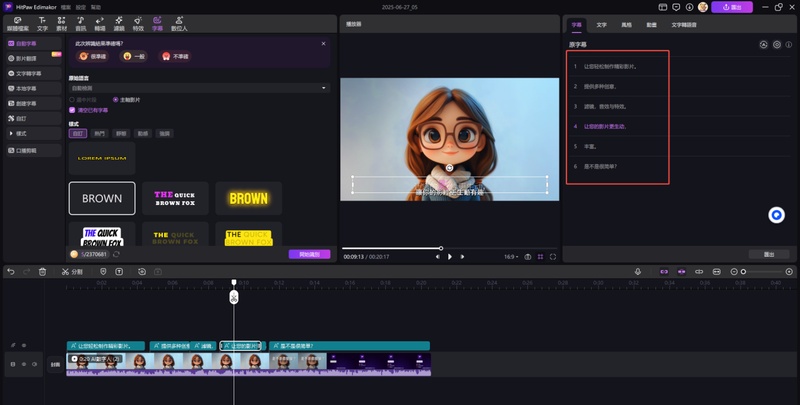The height and width of the screenshot is (405, 800).
Task: Uncheck the 清空已有字幕 checkbox
Action: pyautogui.click(x=72, y=110)
